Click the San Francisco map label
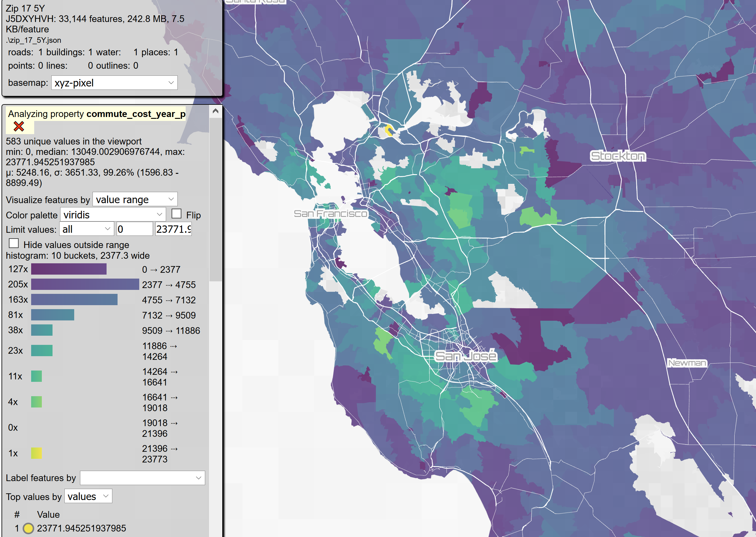The width and height of the screenshot is (756, 537). click(331, 214)
